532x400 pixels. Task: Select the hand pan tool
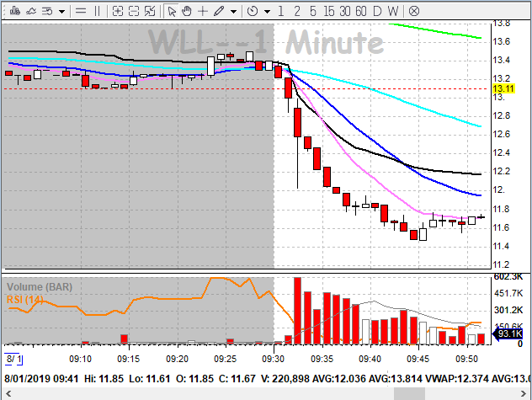[x=187, y=12]
